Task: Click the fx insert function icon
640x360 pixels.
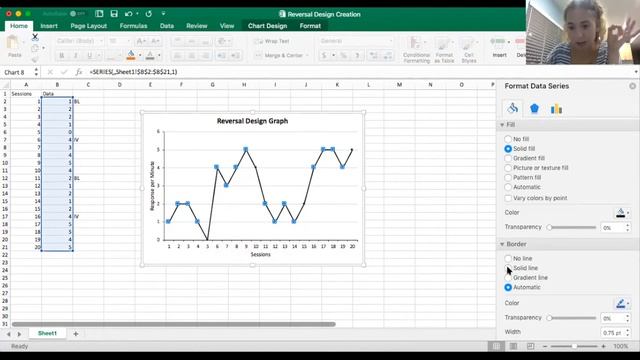Action: point(78,72)
